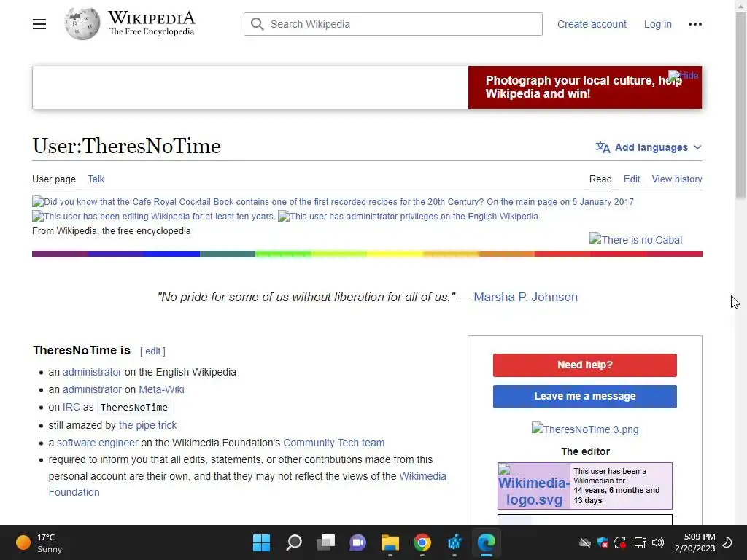Open the Windows Start menu
The width and height of the screenshot is (747, 560).
[x=261, y=542]
